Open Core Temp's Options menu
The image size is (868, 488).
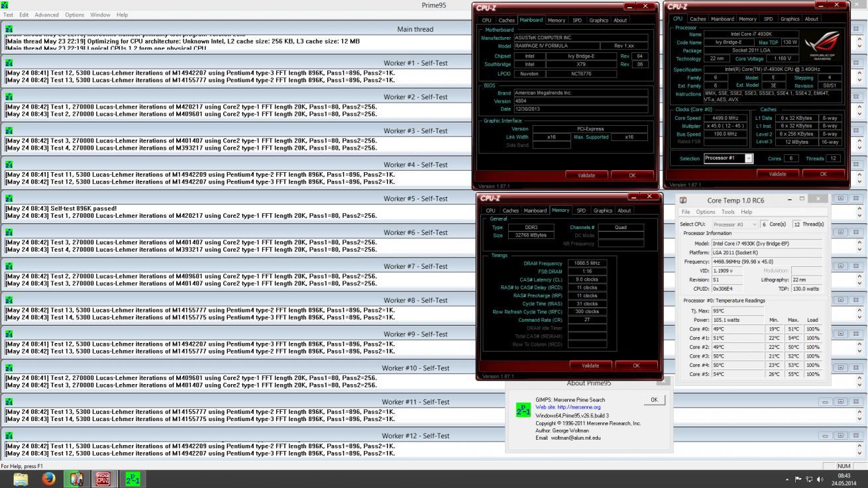point(705,212)
